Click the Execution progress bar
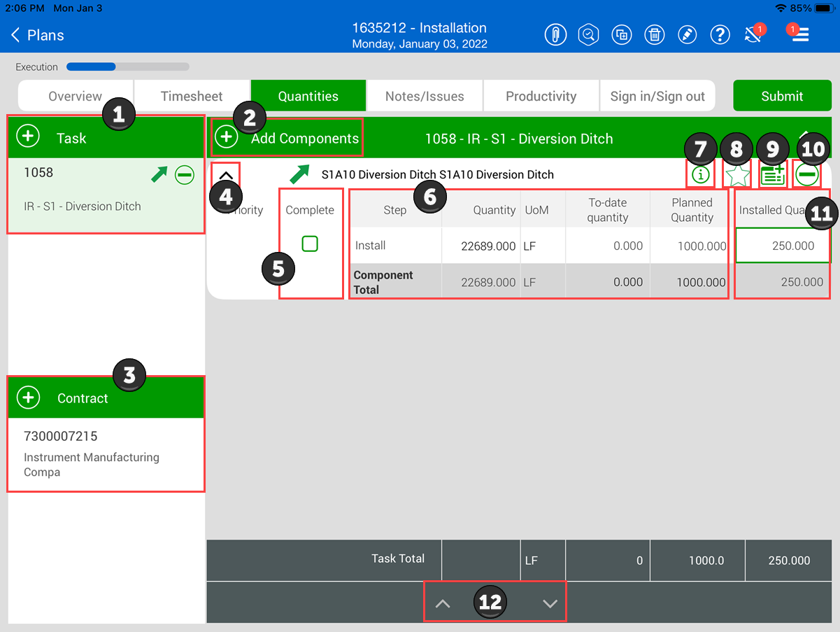The width and height of the screenshot is (840, 632). click(x=127, y=67)
